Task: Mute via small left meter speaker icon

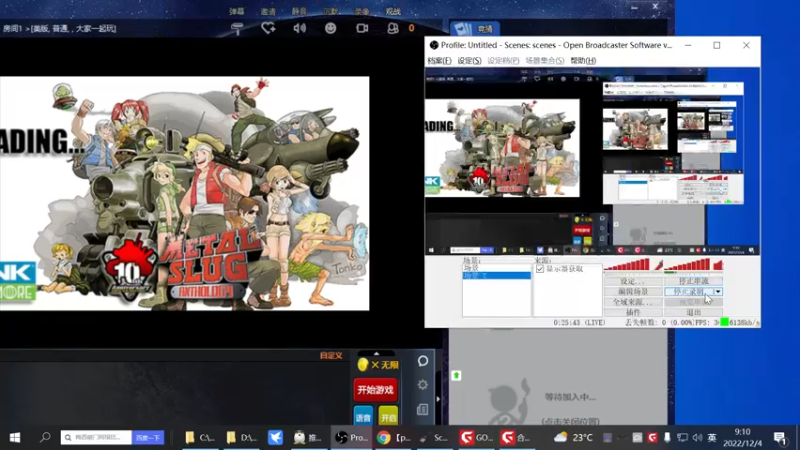Action: click(658, 265)
